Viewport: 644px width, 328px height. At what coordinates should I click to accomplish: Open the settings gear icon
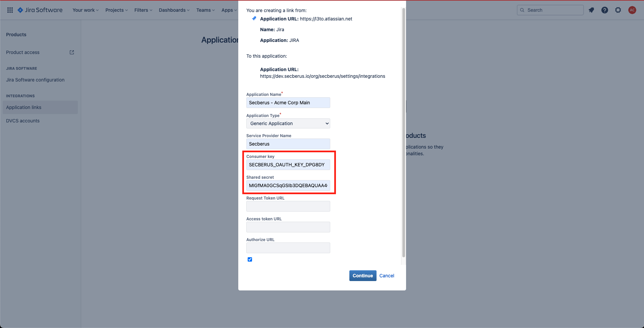618,10
